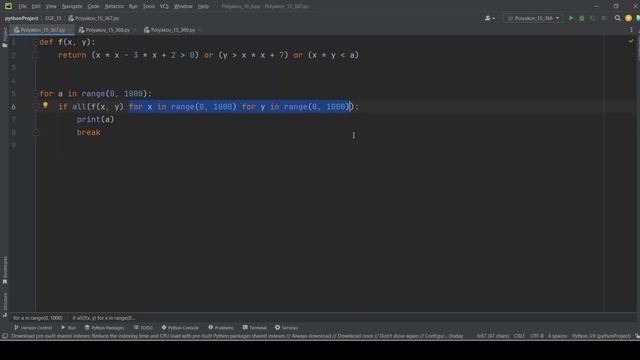
Task: Start debugging with the green bug icon
Action: pyautogui.click(x=582, y=18)
